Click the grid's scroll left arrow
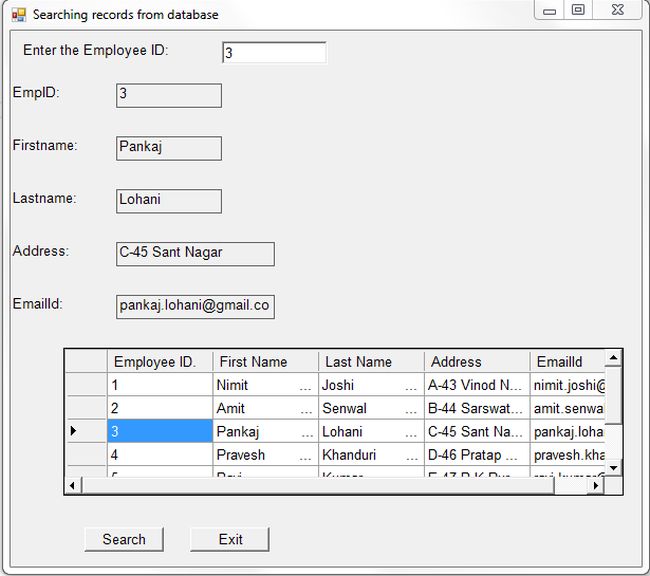Screen dimensions: 650x576 [73, 485]
